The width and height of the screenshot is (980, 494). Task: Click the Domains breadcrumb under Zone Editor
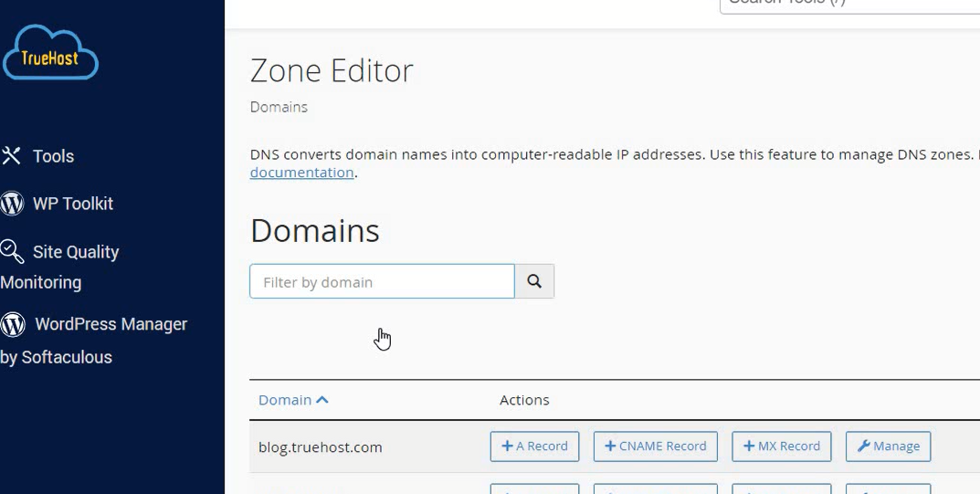pyautogui.click(x=279, y=107)
